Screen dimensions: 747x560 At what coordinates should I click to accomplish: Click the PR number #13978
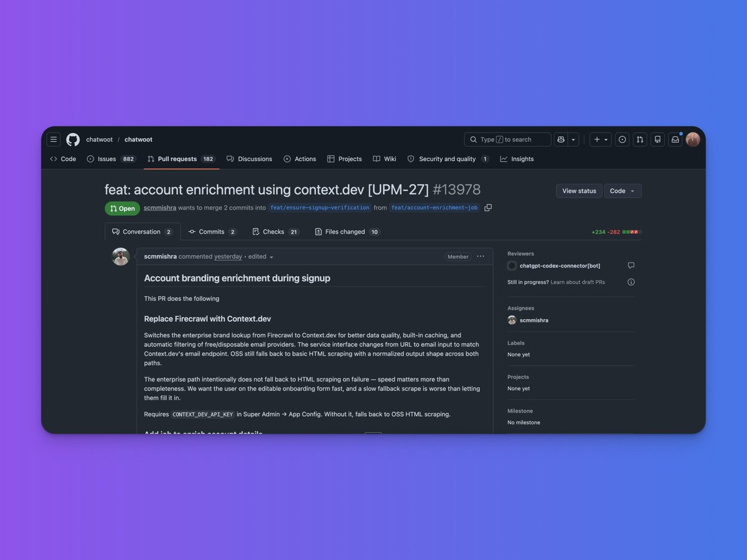457,190
